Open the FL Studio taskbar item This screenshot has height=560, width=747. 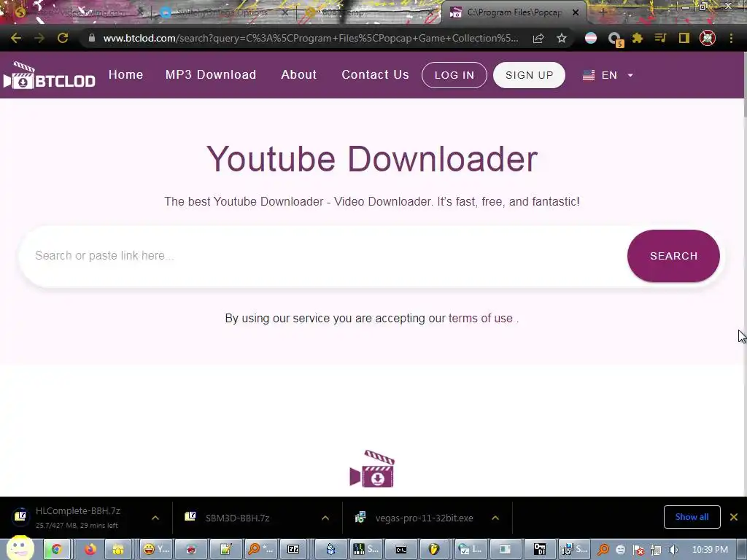coord(433,550)
